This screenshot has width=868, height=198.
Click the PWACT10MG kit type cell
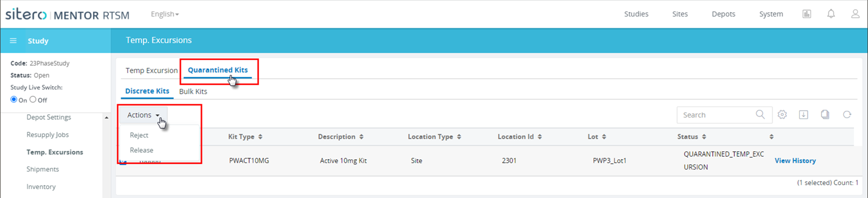click(x=249, y=161)
